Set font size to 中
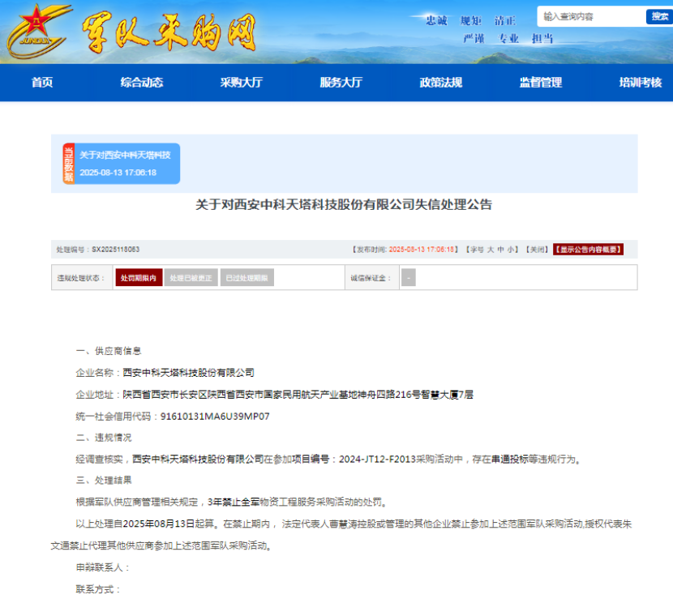673x616 pixels. tap(500, 249)
